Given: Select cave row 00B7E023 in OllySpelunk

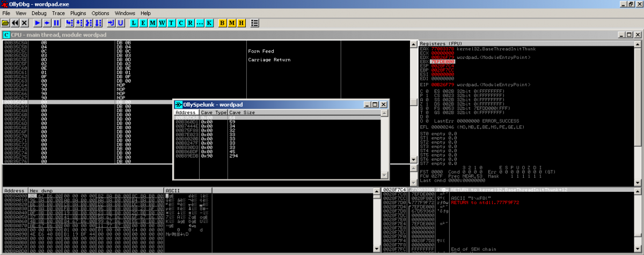Looking at the screenshot, I should pos(277,134).
